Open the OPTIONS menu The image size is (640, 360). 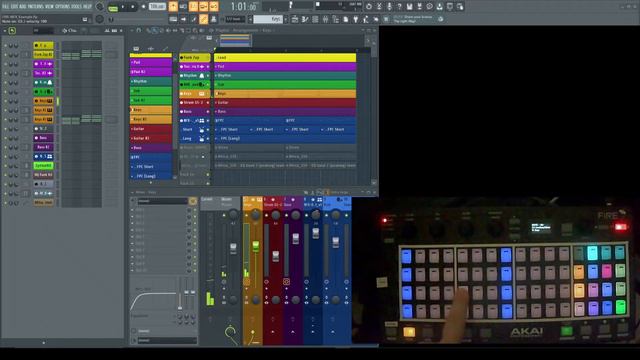(62, 7)
